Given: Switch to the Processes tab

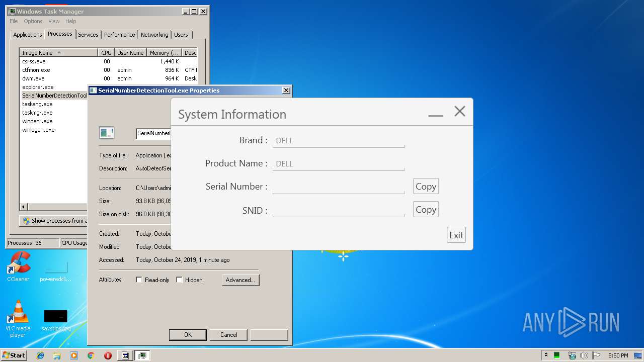Looking at the screenshot, I should [60, 34].
